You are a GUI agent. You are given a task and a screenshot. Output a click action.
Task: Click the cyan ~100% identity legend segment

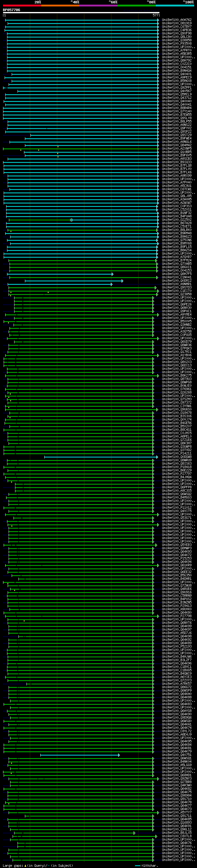[x=175, y=6]
